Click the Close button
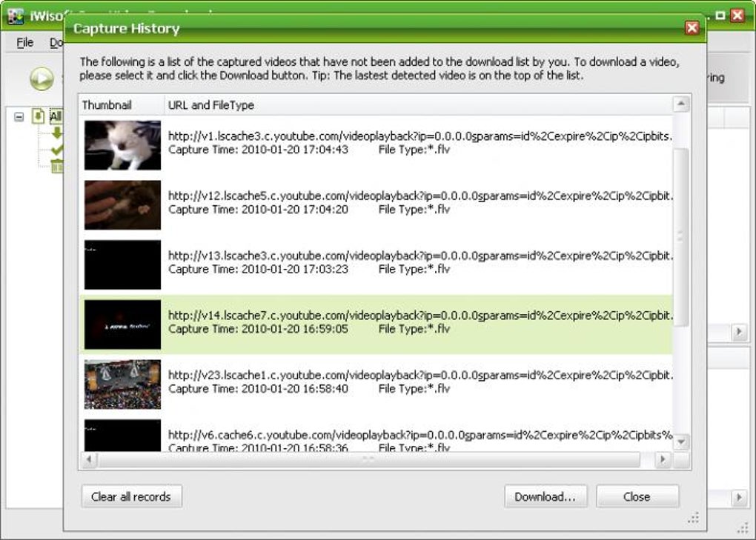Screen dimensions: 756x540 point(637,496)
